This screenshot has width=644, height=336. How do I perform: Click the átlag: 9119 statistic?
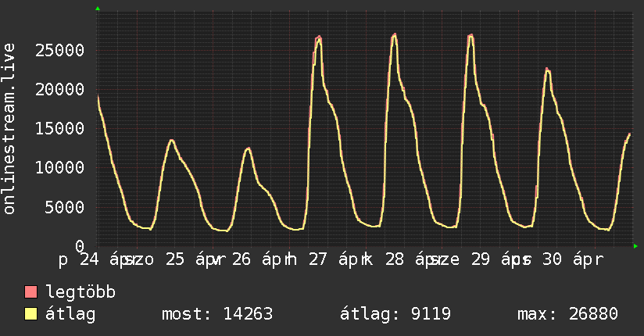tap(395, 314)
